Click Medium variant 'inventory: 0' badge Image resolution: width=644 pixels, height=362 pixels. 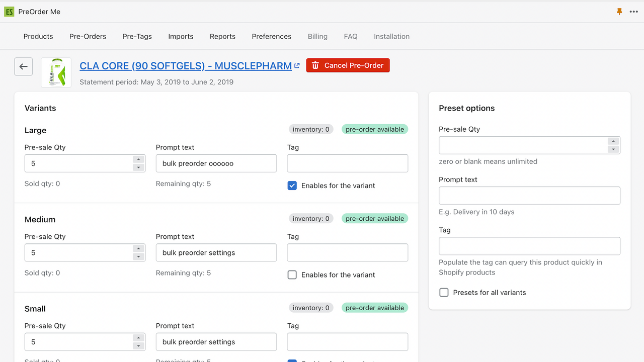click(x=311, y=219)
